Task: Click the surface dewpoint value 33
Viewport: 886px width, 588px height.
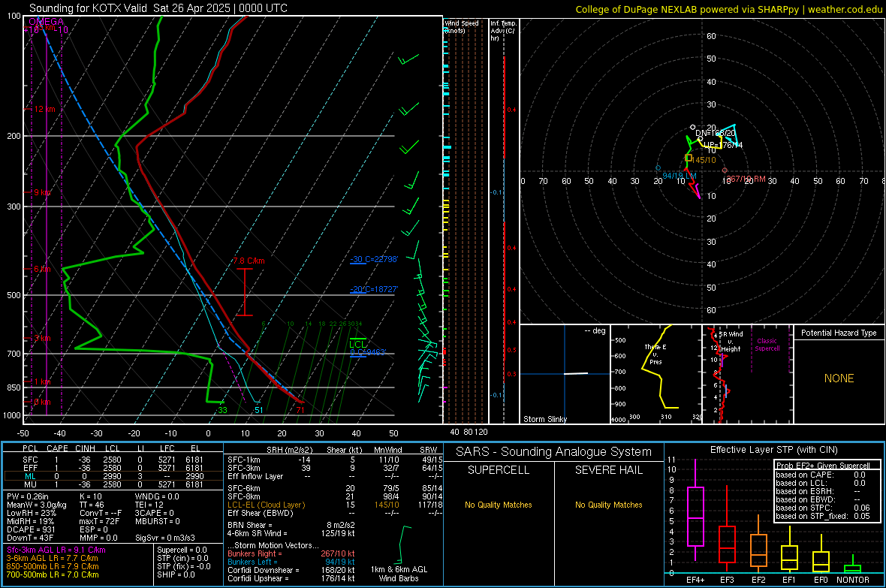Action: (223, 410)
